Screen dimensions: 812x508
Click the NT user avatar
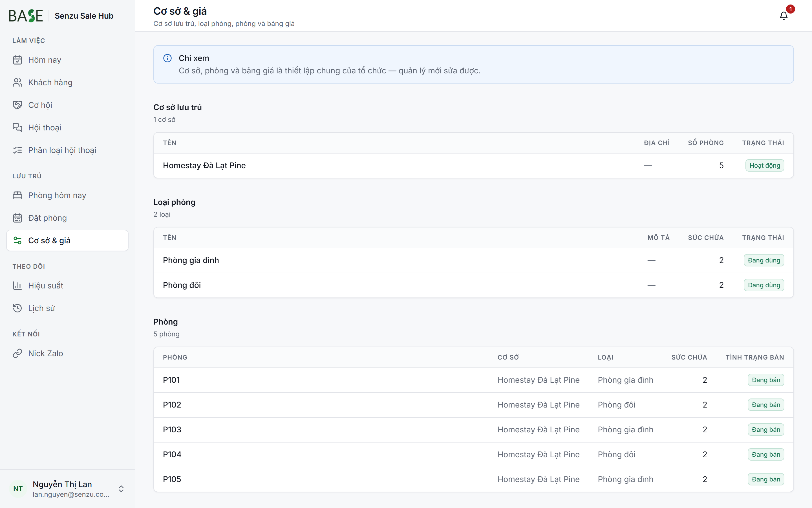coord(18,489)
